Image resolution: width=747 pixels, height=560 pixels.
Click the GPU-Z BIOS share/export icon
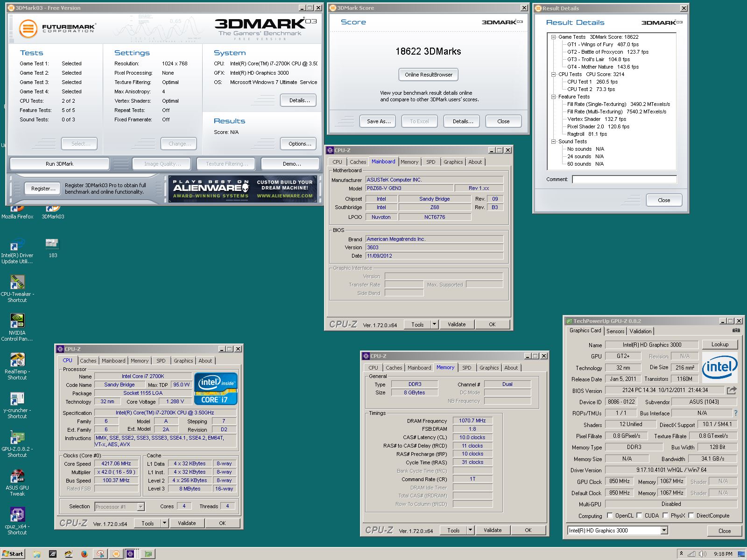click(732, 390)
